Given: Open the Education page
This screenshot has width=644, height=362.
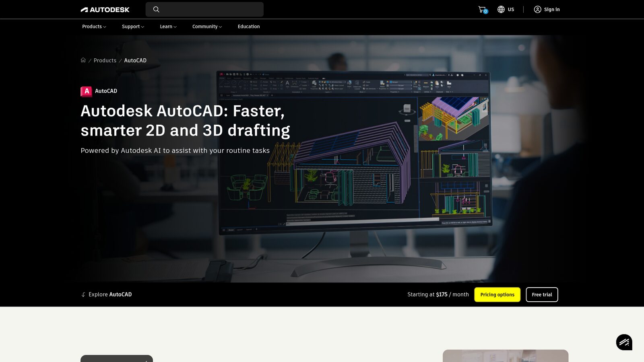Looking at the screenshot, I should coord(249,27).
